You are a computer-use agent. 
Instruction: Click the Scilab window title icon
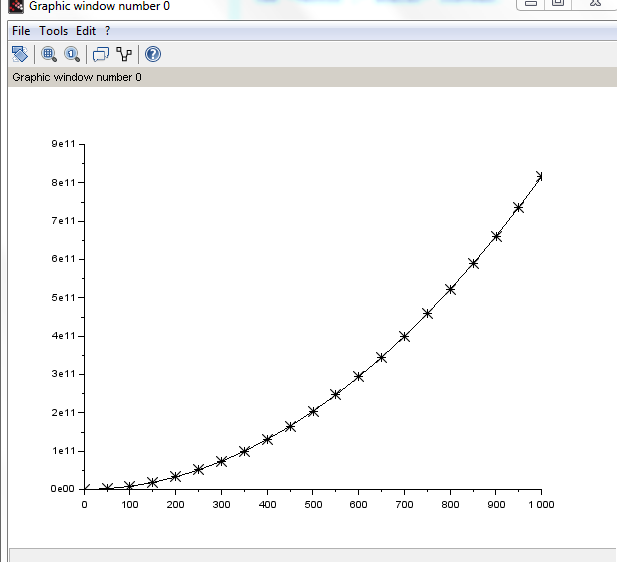(x=16, y=6)
